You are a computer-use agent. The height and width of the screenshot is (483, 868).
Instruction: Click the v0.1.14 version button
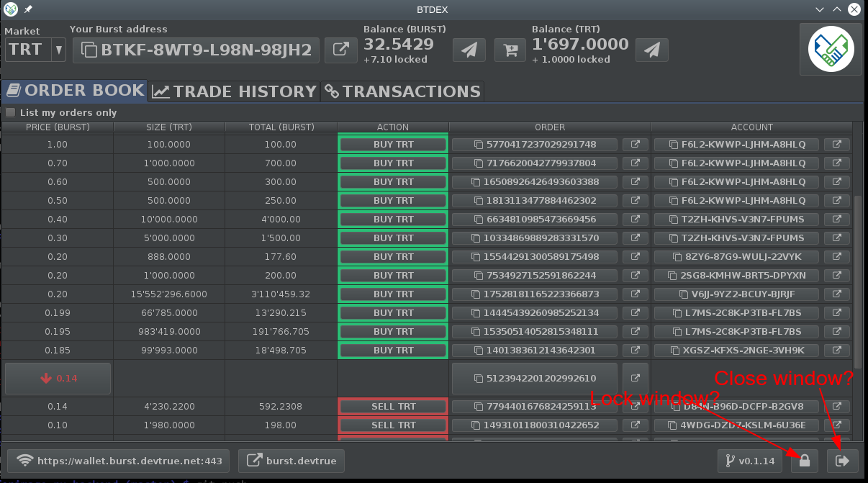coord(750,461)
